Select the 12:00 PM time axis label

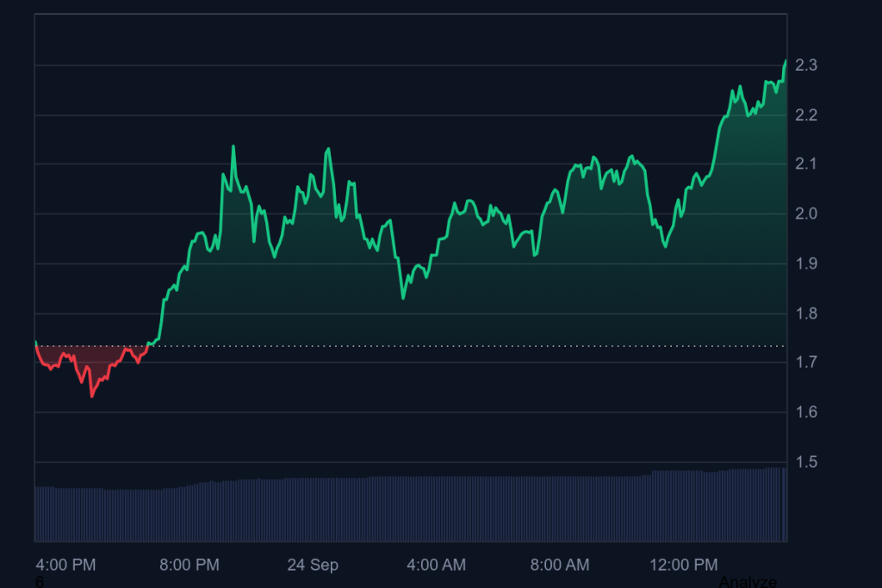coord(683,565)
